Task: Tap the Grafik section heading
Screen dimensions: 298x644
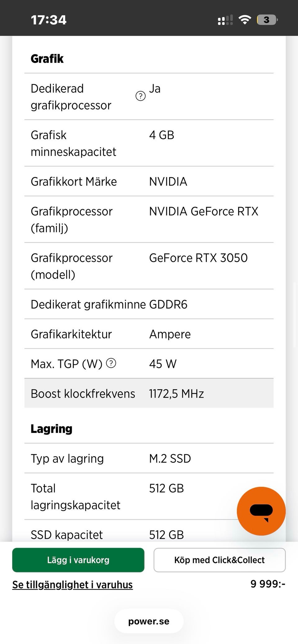Action: click(47, 59)
